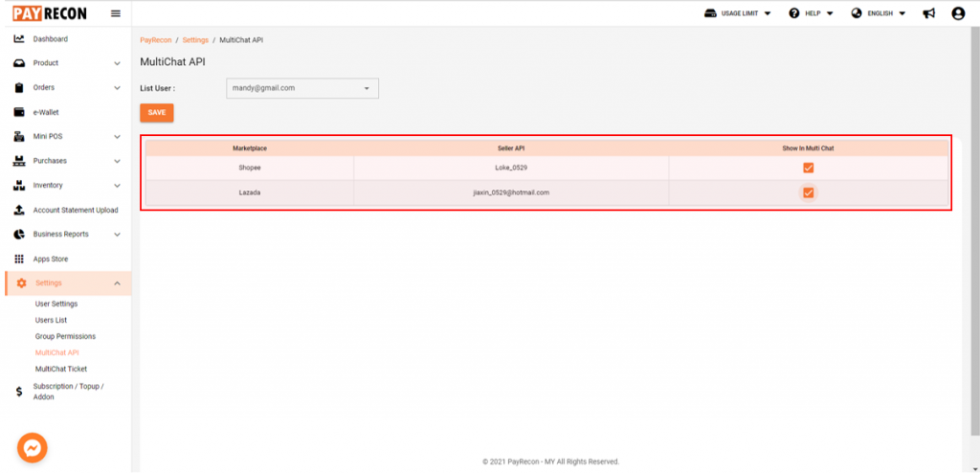Open User Settings submenu item
Image resolution: width=980 pixels, height=474 pixels.
click(56, 304)
